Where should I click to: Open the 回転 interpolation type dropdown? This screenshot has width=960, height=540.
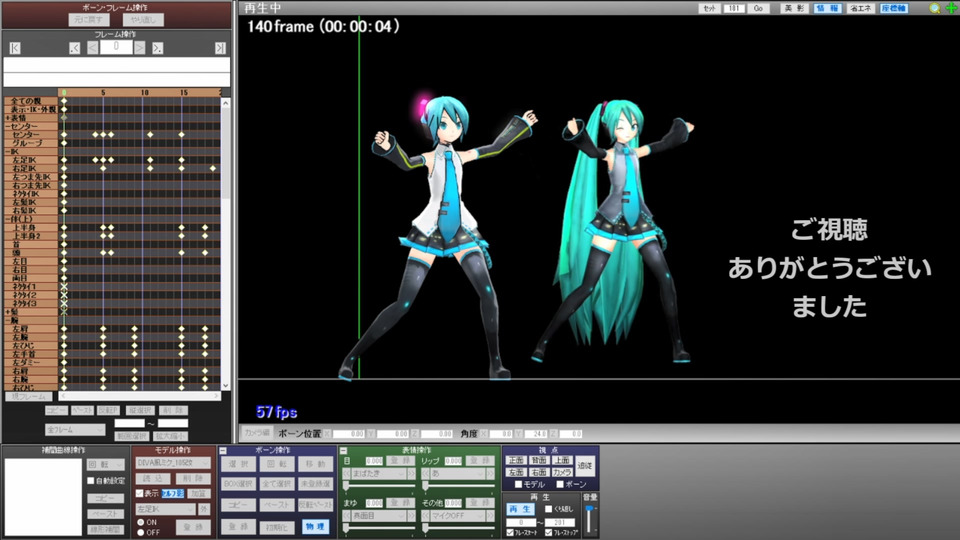tap(106, 465)
